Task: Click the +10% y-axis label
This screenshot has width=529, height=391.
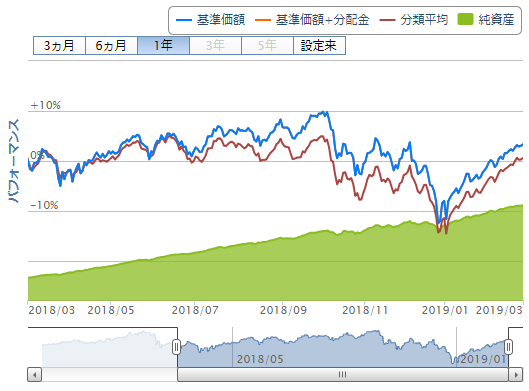Action: click(46, 105)
